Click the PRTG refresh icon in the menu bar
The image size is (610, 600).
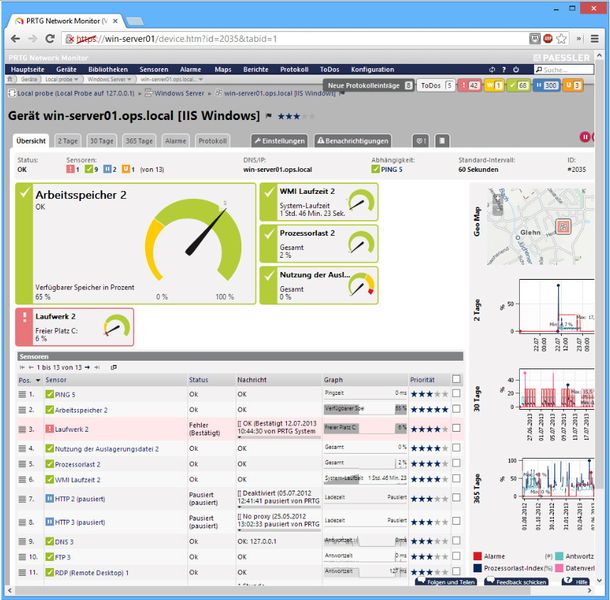tap(492, 70)
